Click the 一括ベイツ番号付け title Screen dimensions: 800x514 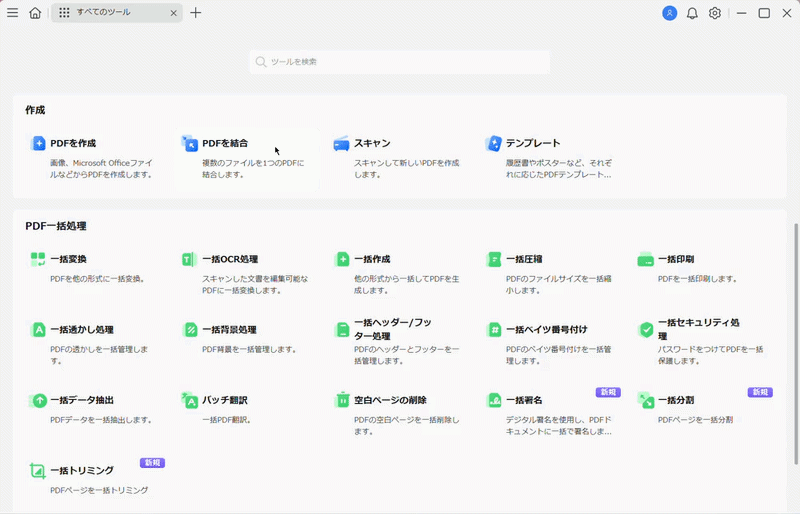coord(546,330)
